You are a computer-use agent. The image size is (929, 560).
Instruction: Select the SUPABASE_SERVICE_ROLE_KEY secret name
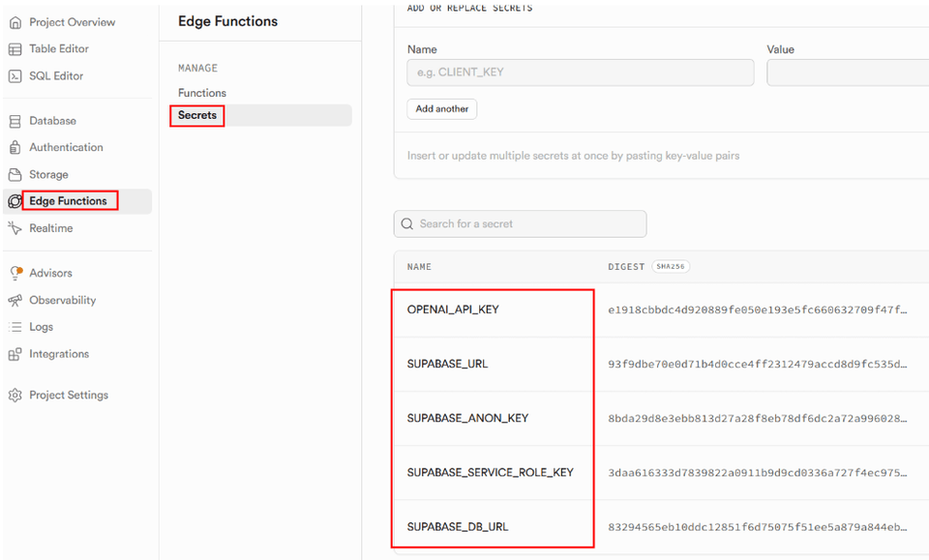pos(491,472)
